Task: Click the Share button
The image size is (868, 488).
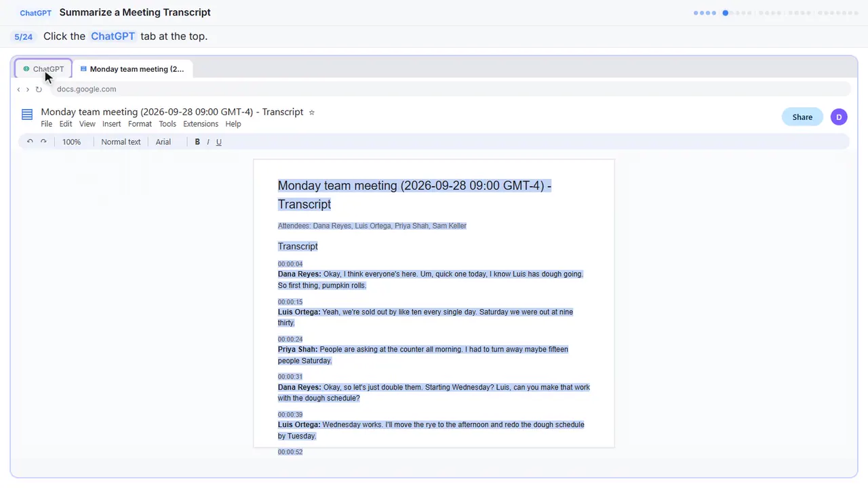Action: 802,117
